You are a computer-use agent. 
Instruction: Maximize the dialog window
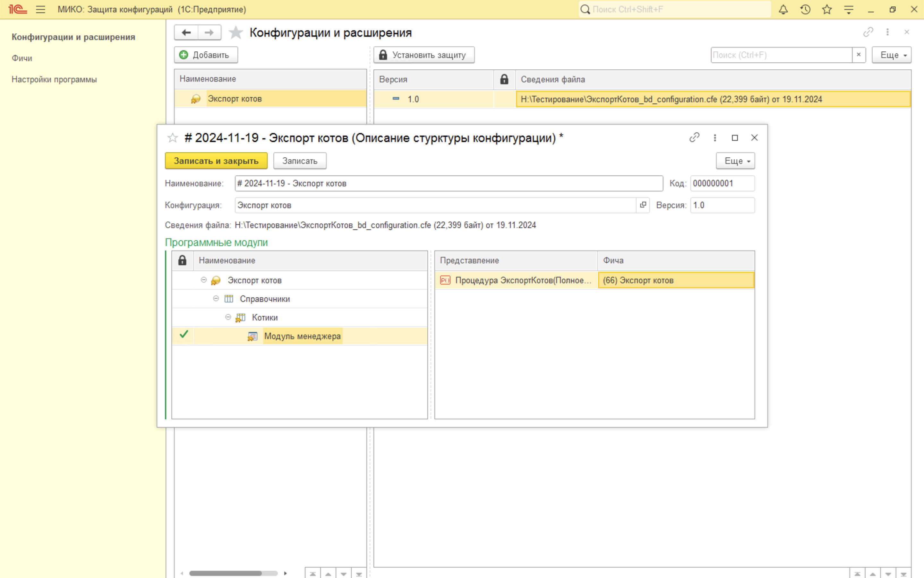click(735, 138)
